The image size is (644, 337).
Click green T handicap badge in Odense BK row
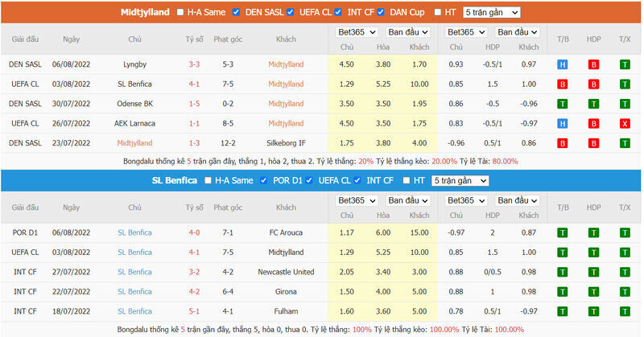point(593,104)
